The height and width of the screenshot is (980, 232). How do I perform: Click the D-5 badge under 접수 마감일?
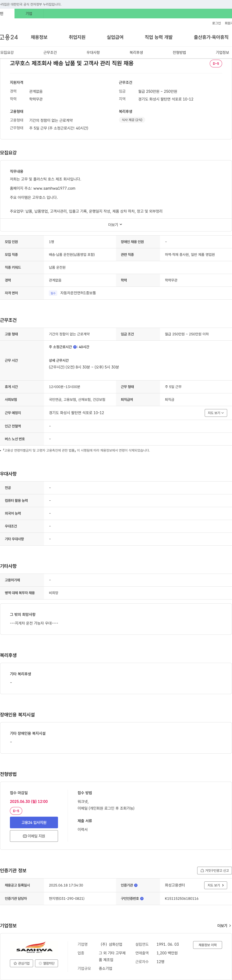pyautogui.click(x=16, y=811)
